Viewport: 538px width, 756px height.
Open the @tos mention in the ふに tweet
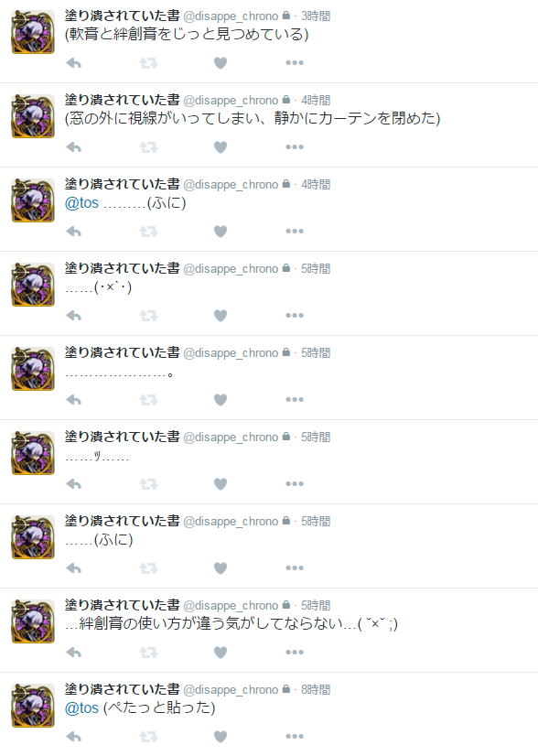(x=82, y=203)
